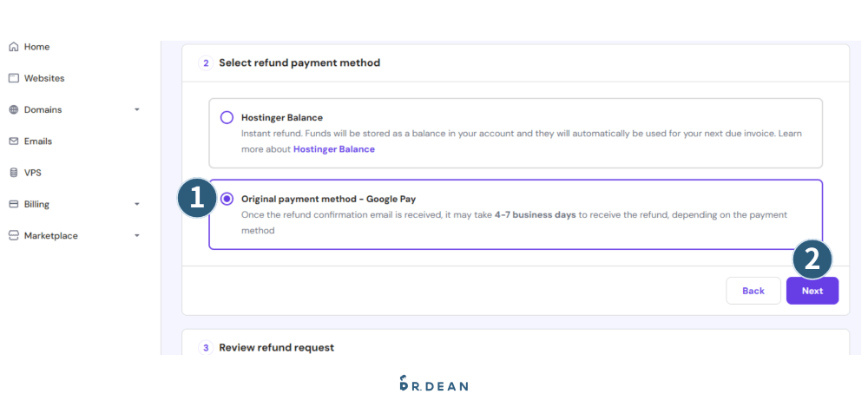Click the VPS database icon
The width and height of the screenshot is (868, 407).
[x=13, y=173]
